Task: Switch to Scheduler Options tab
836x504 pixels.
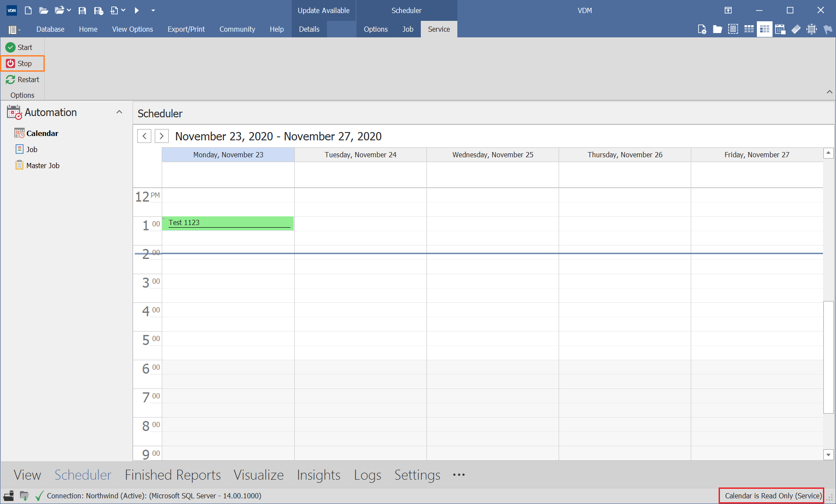Action: 376,29
